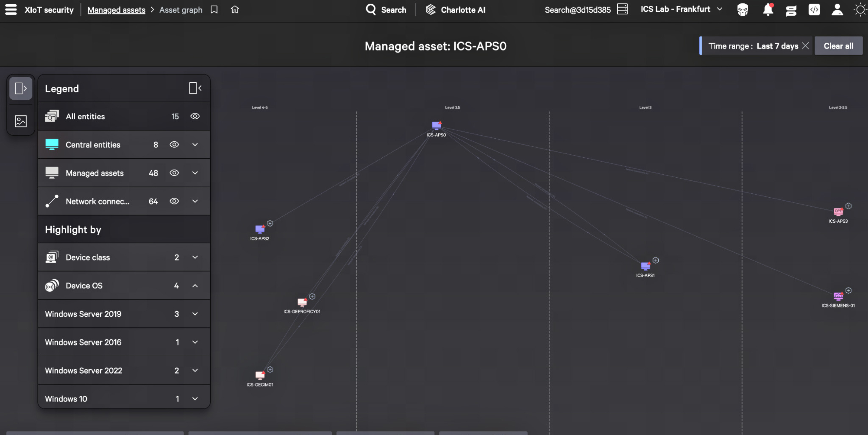868x435 pixels.
Task: Collapse the Legend panel
Action: point(195,89)
